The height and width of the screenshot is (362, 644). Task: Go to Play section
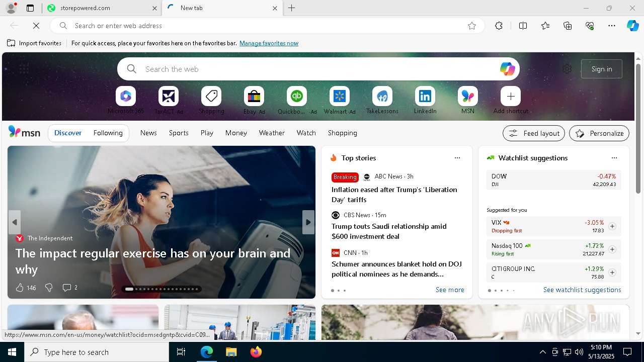point(207,133)
